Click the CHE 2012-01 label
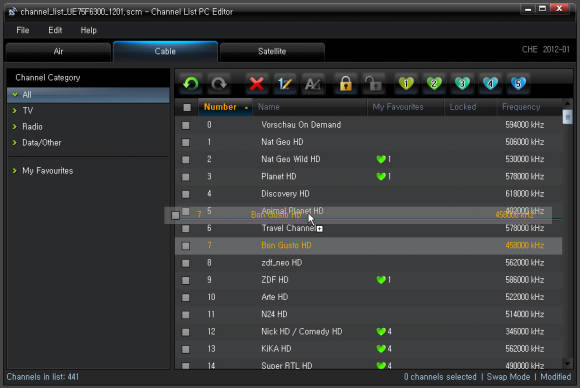This screenshot has width=580, height=388. coord(546,50)
